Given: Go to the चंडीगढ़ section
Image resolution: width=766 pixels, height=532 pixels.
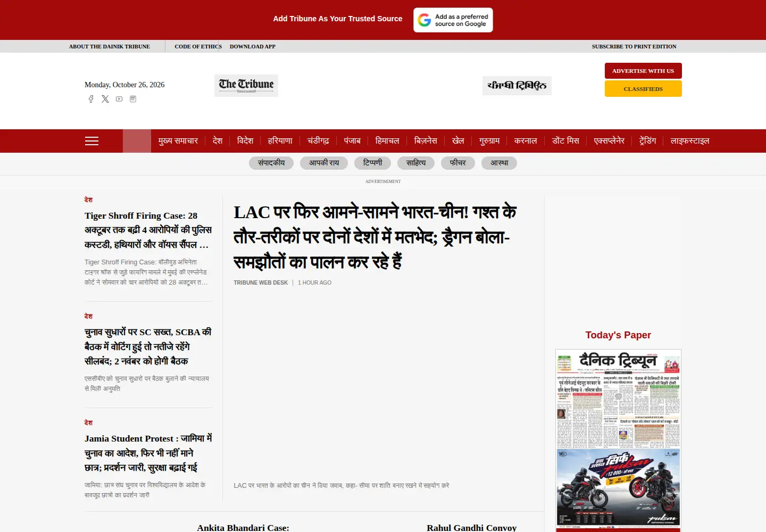Looking at the screenshot, I should [318, 141].
